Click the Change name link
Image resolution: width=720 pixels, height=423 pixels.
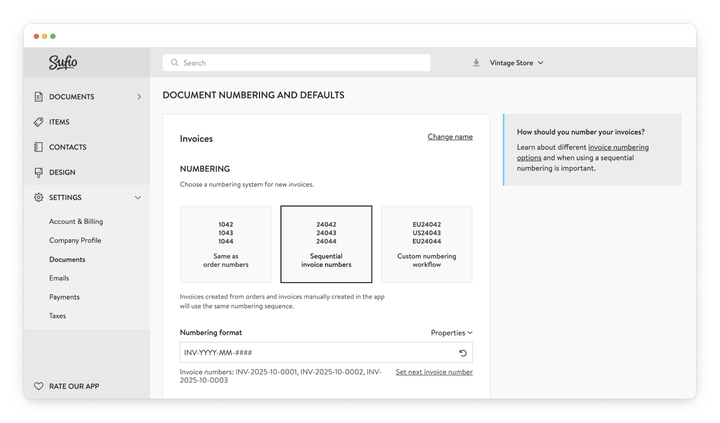(450, 137)
